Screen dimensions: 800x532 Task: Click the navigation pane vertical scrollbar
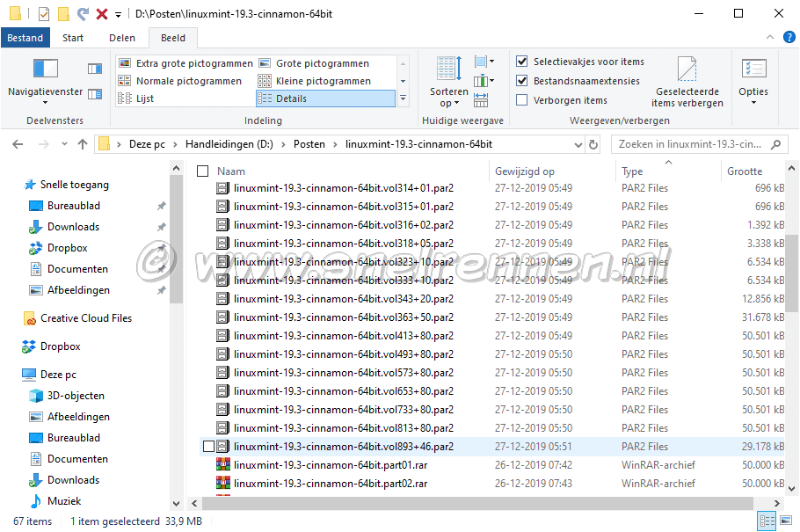point(176,239)
